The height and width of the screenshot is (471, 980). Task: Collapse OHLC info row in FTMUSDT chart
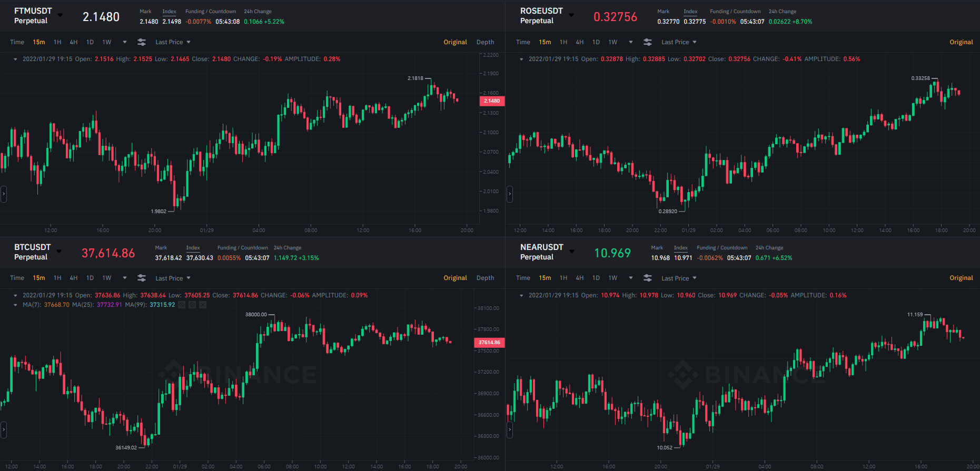click(x=15, y=59)
